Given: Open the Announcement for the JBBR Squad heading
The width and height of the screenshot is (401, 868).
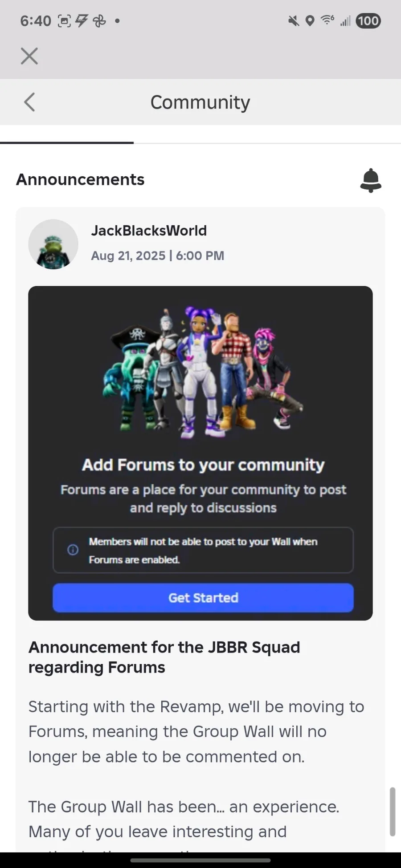Looking at the screenshot, I should point(164,657).
